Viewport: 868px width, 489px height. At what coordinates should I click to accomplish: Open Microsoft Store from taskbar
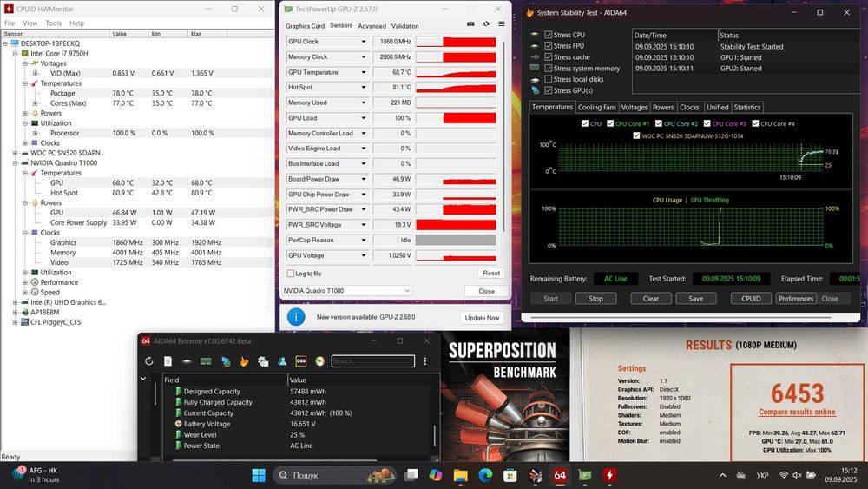tap(510, 475)
